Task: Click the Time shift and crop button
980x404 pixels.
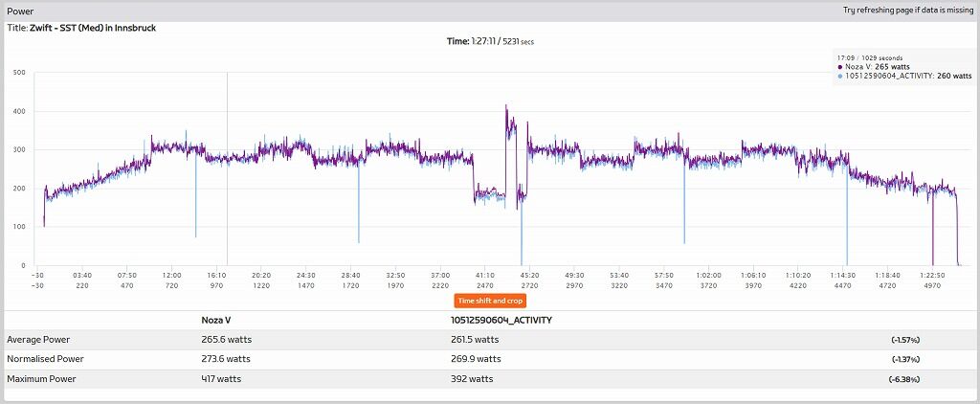Action: coord(490,301)
